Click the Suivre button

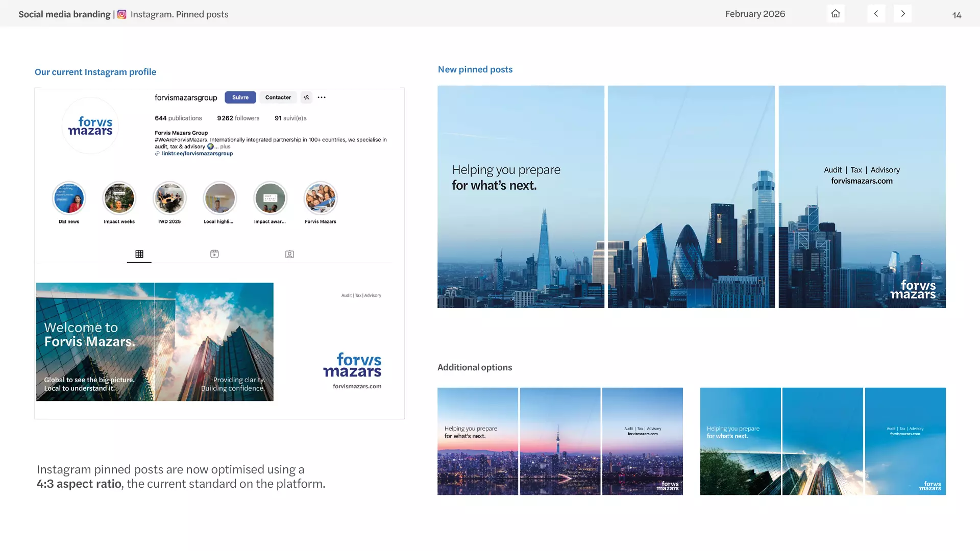(240, 97)
